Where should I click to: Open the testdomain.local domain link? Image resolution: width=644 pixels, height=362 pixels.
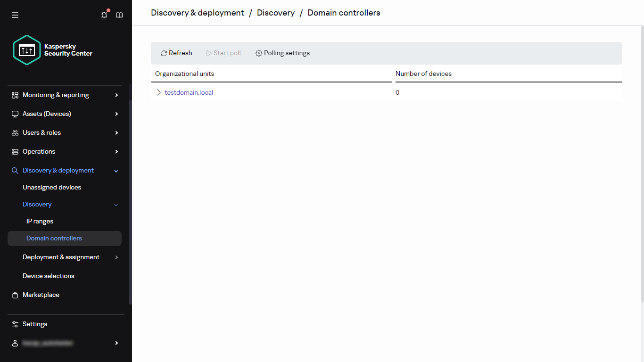coord(189,92)
